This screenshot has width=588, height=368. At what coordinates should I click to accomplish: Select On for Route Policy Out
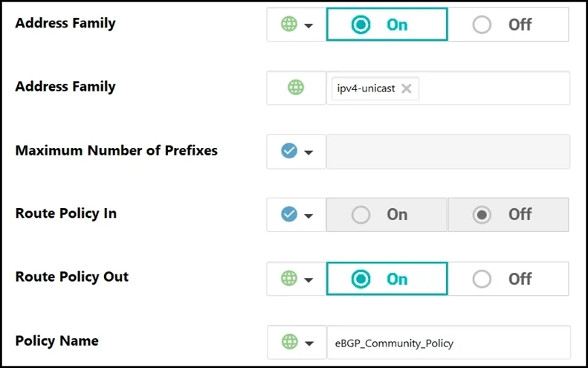[x=387, y=279]
